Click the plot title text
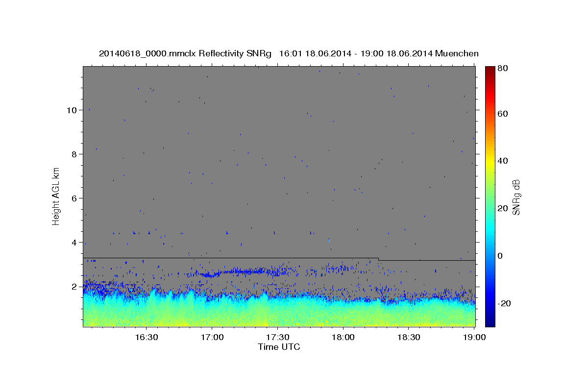 click(x=289, y=53)
